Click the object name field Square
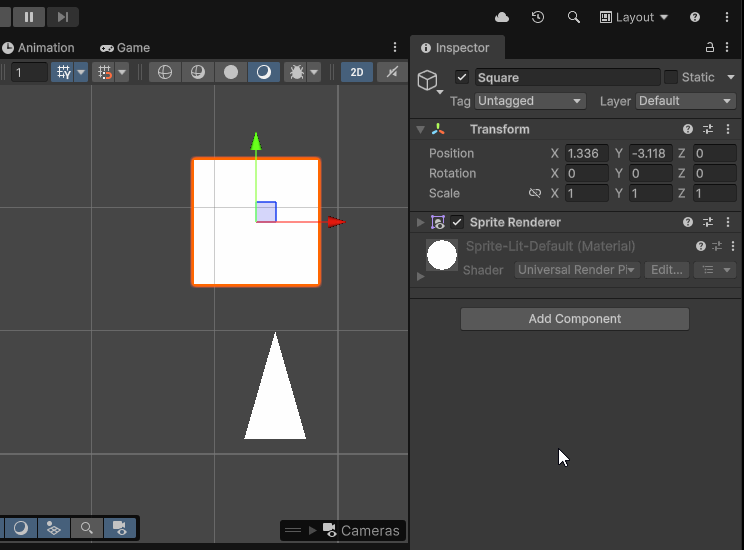 [x=567, y=77]
